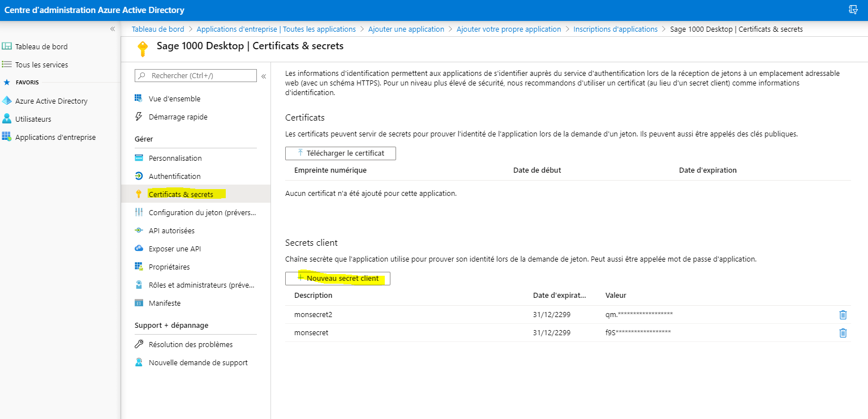Click the Vue d'ensemble grid icon

click(x=139, y=99)
